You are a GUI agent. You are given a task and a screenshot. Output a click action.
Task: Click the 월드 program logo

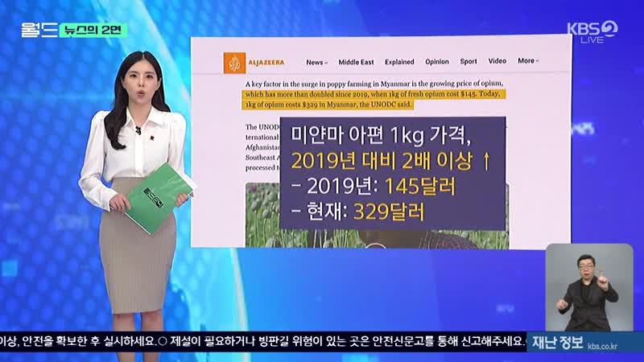tap(38, 30)
